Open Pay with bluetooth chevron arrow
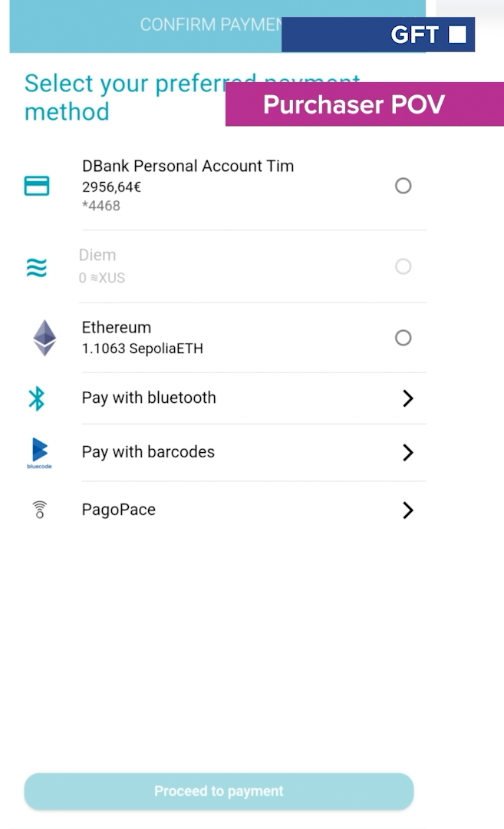 pos(407,398)
